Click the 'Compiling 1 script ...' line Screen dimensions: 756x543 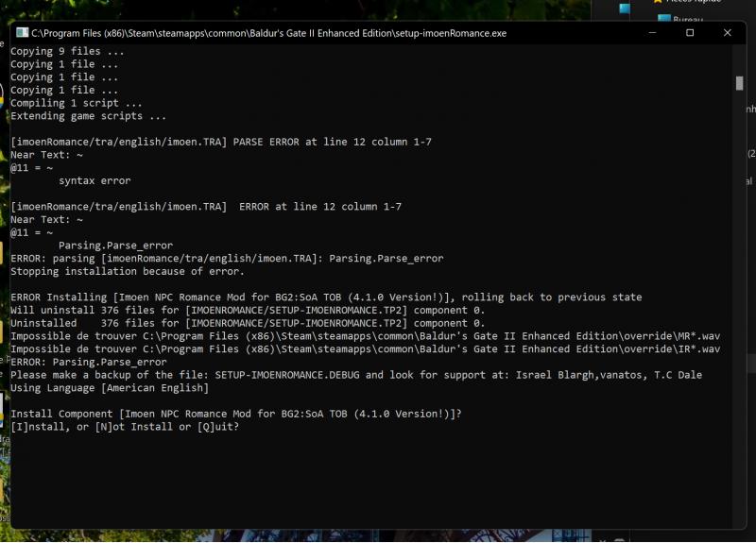77,103
